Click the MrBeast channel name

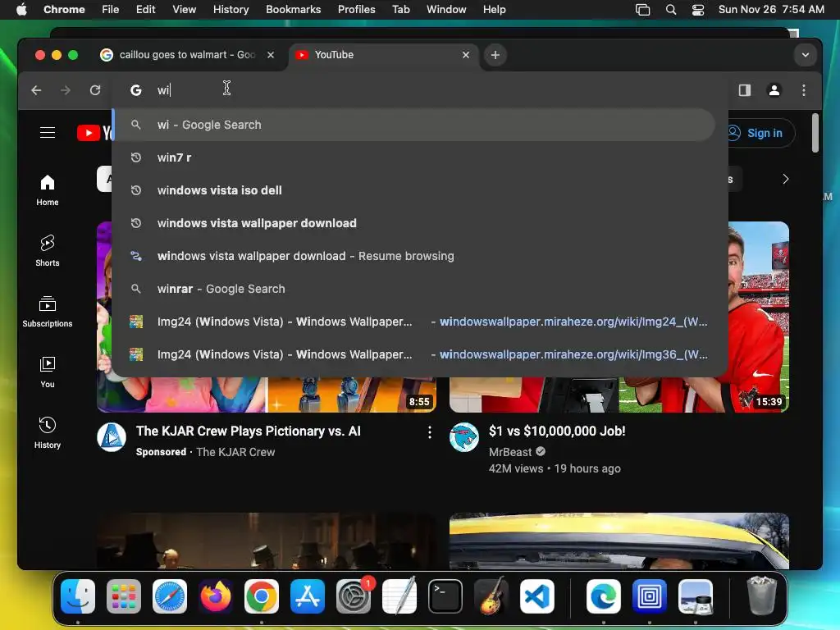(x=510, y=452)
